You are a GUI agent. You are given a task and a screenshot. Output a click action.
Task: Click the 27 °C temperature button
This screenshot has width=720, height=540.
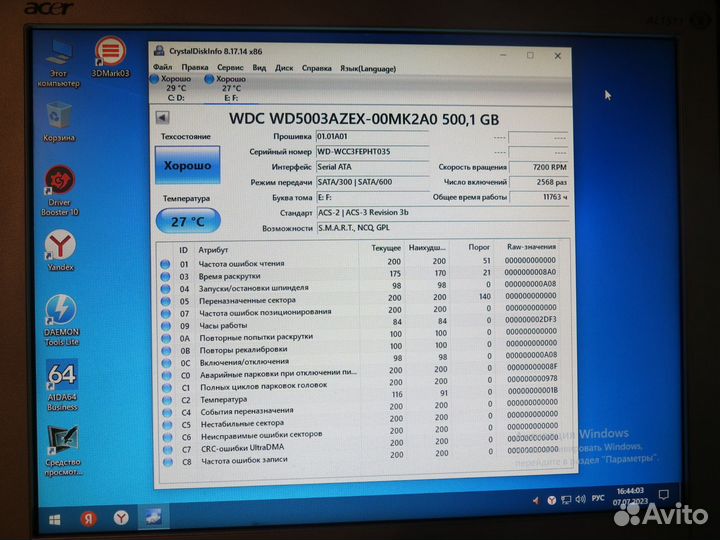pos(188,221)
